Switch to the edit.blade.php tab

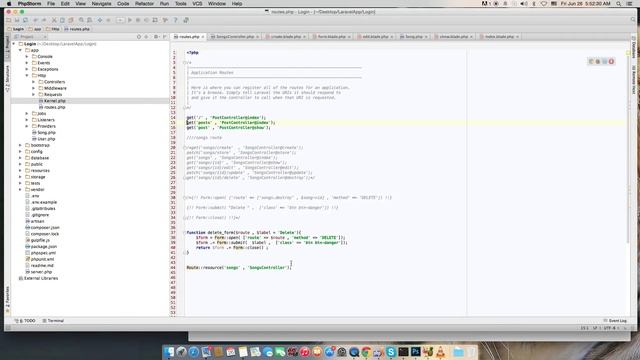[x=375, y=37]
